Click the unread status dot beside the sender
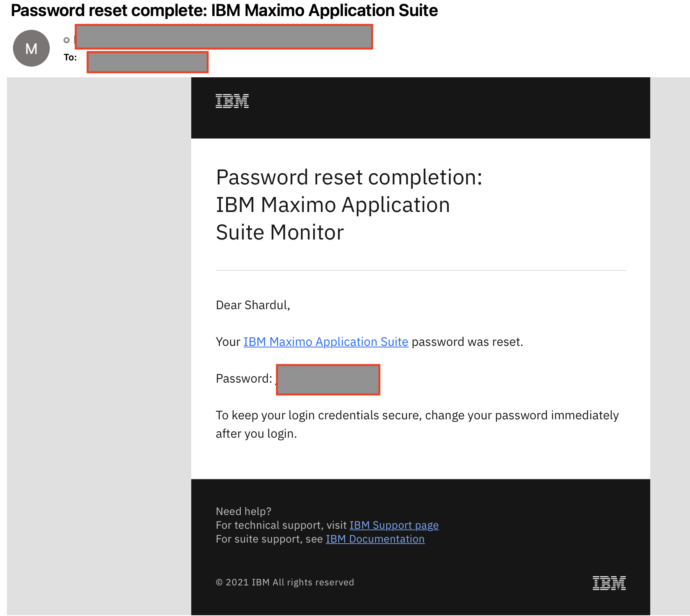Image resolution: width=690 pixels, height=616 pixels. click(x=67, y=40)
